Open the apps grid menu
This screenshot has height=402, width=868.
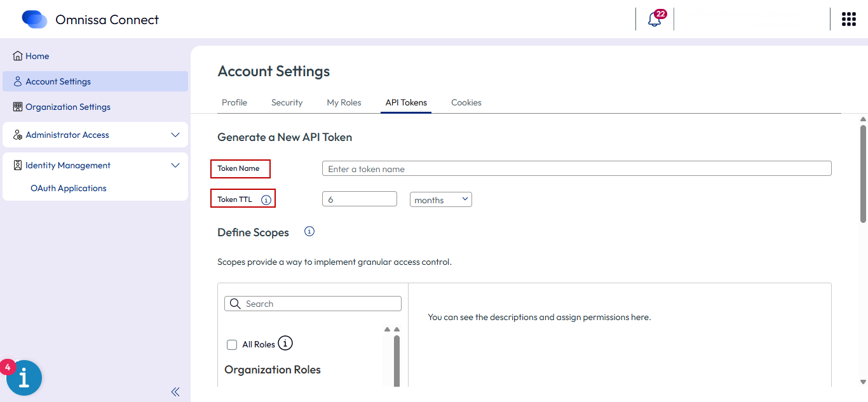point(848,19)
